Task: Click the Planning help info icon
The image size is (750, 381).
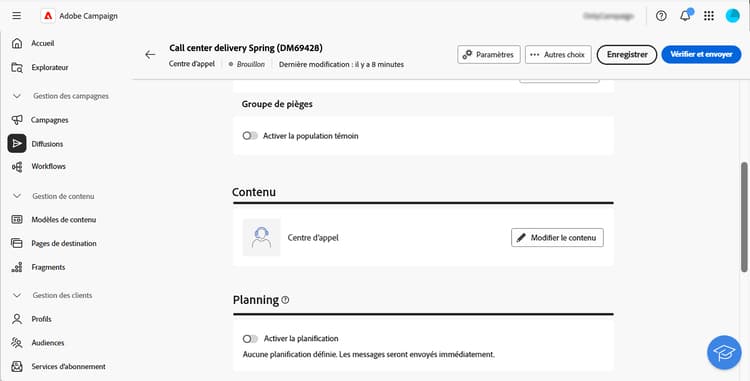Action: coord(285,300)
